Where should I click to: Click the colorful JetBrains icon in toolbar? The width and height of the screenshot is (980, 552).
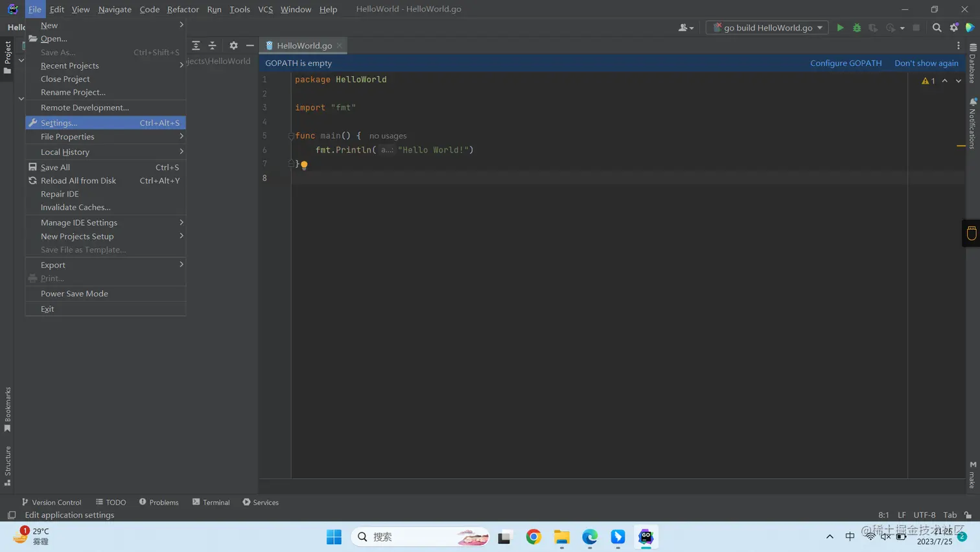[x=970, y=28]
